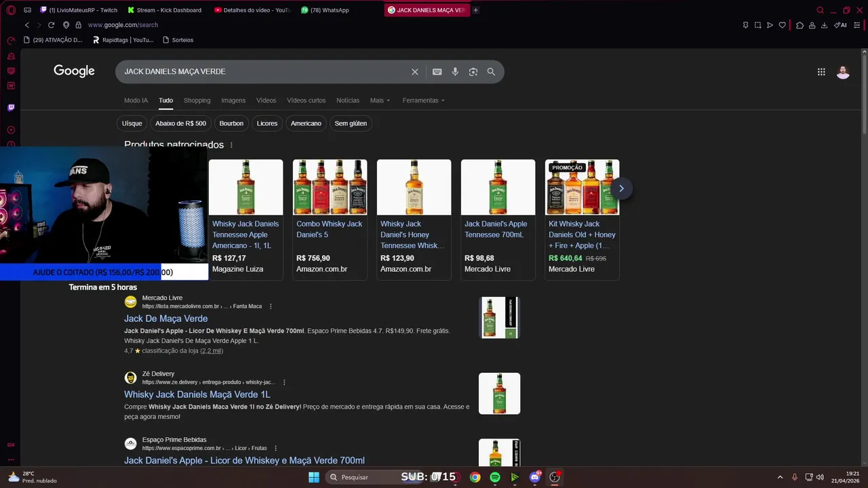Open the Sorteios bookmark
Viewport: 868px width, 488px height.
tap(178, 40)
